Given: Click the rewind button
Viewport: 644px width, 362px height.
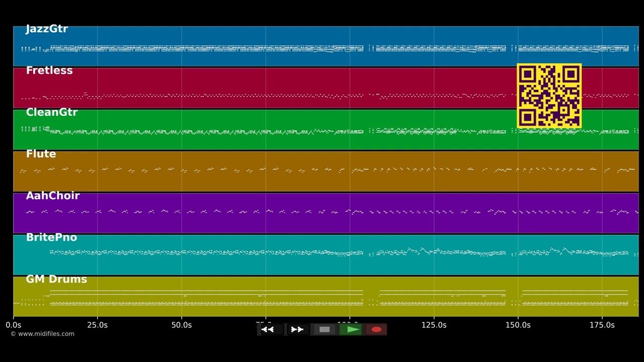Looking at the screenshot, I should (x=271, y=329).
